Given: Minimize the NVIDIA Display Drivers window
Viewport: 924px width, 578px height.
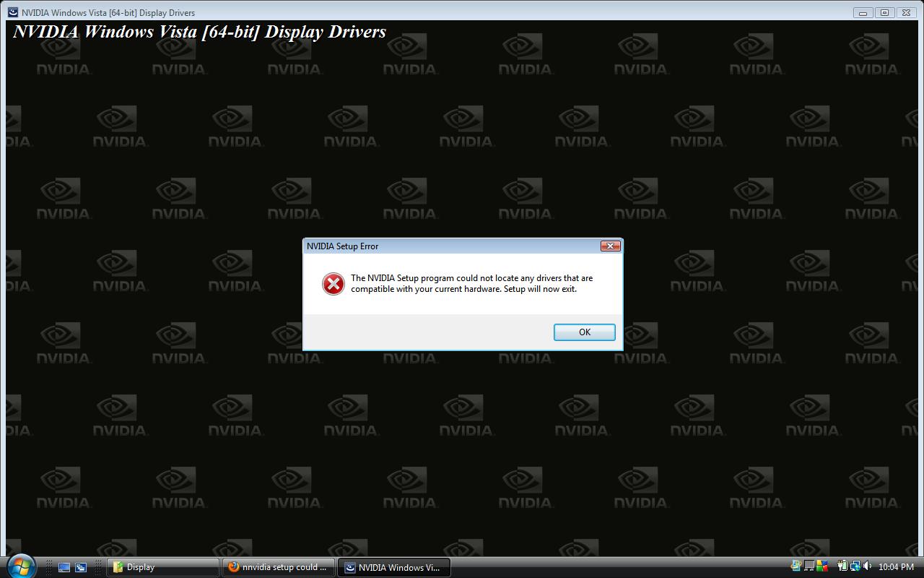Looking at the screenshot, I should pyautogui.click(x=863, y=12).
